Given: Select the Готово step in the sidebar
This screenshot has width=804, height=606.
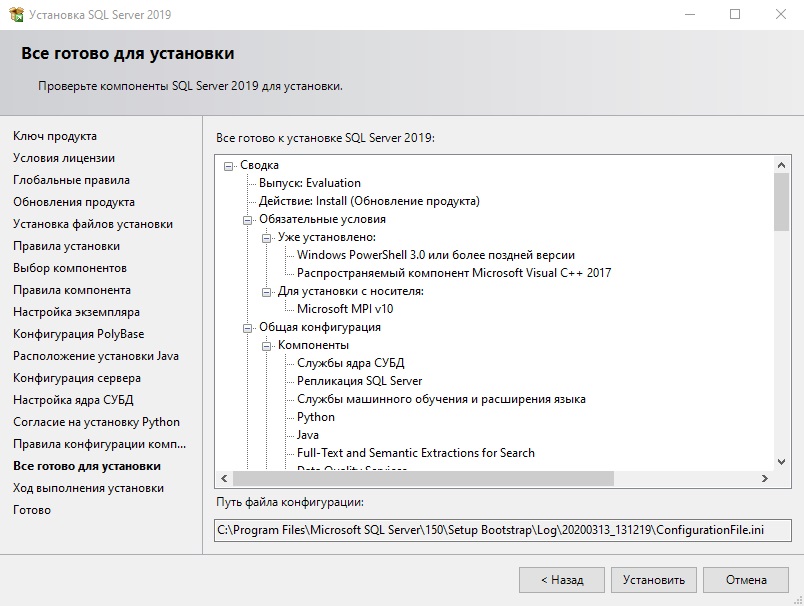Looking at the screenshot, I should 32,510.
